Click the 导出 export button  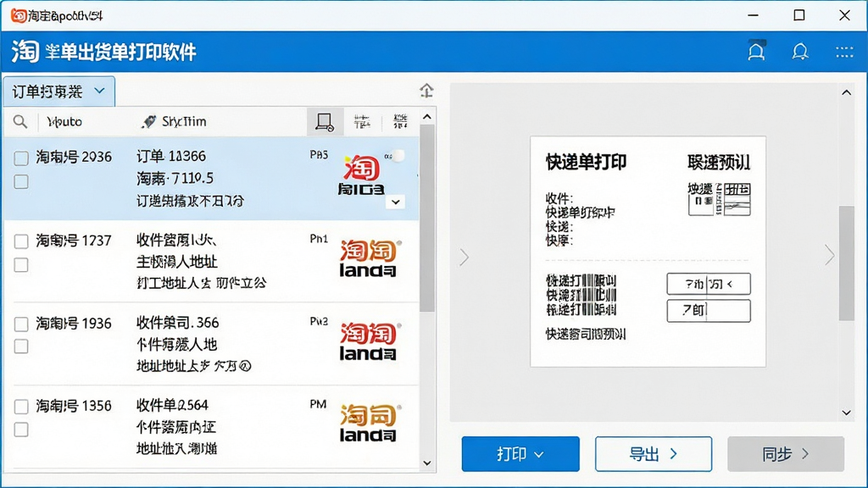pyautogui.click(x=654, y=454)
